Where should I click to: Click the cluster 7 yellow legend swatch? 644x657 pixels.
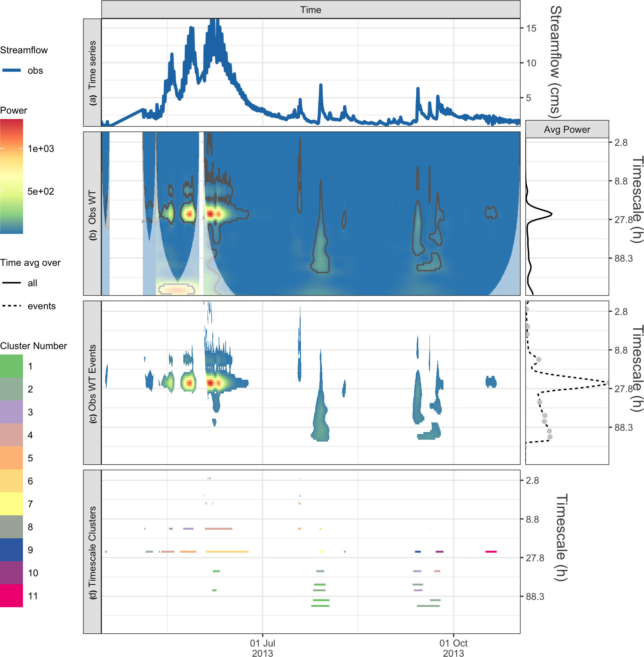pos(11,504)
